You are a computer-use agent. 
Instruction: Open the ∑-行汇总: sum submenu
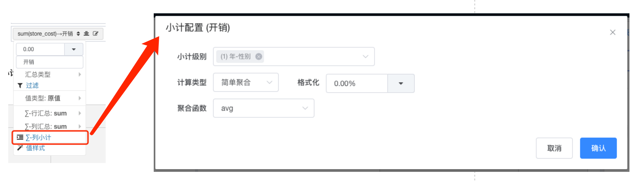[80, 113]
